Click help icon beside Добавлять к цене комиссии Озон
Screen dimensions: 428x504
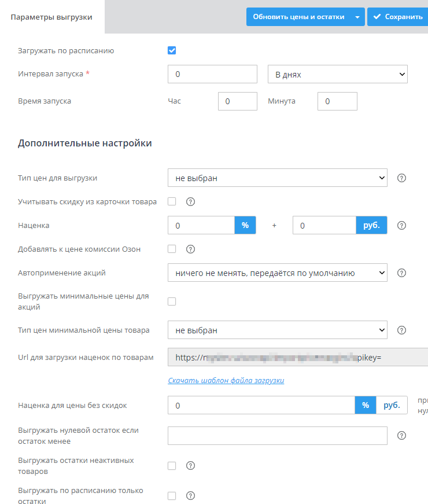pyautogui.click(x=190, y=249)
